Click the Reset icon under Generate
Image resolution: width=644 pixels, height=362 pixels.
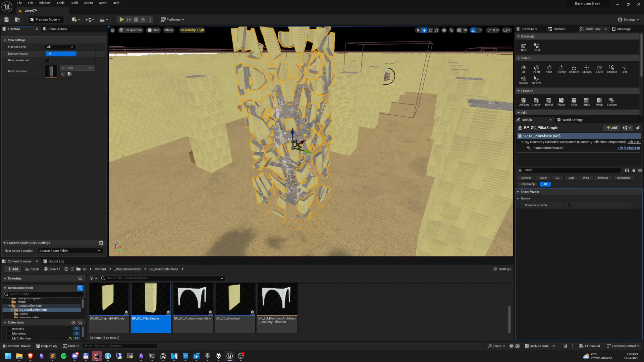536,47
